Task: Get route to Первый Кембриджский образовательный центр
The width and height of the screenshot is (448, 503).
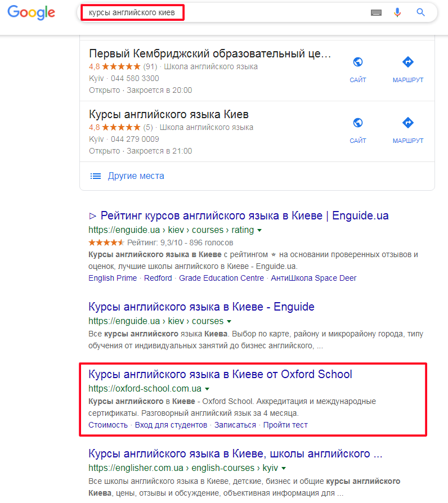Action: [x=408, y=69]
